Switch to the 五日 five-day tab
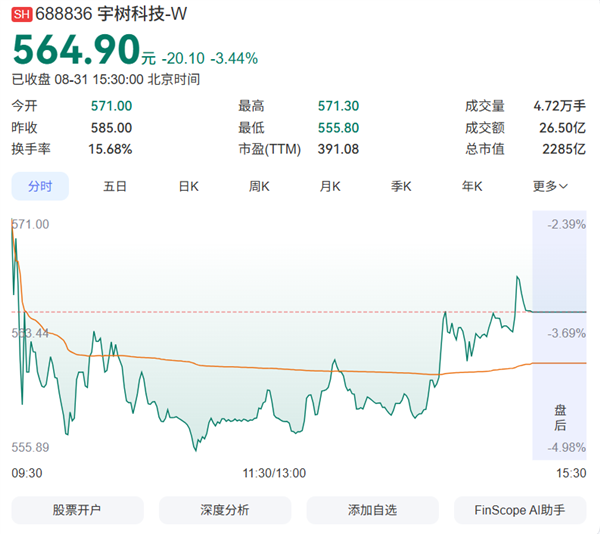 (114, 186)
